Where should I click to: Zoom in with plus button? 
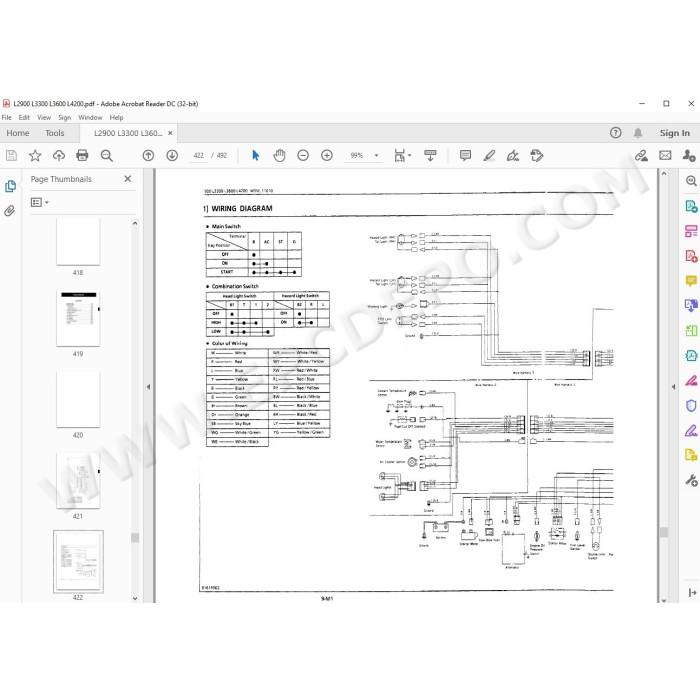click(327, 155)
